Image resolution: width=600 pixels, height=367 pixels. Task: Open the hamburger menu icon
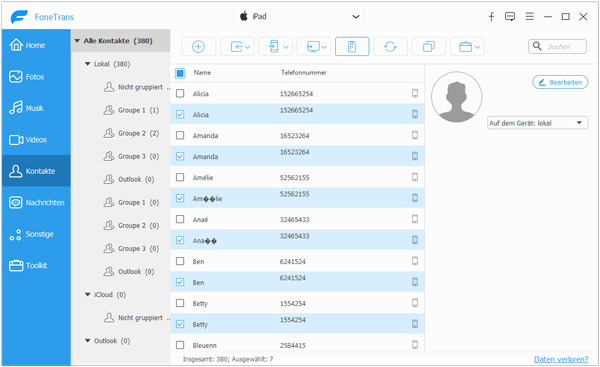click(530, 16)
